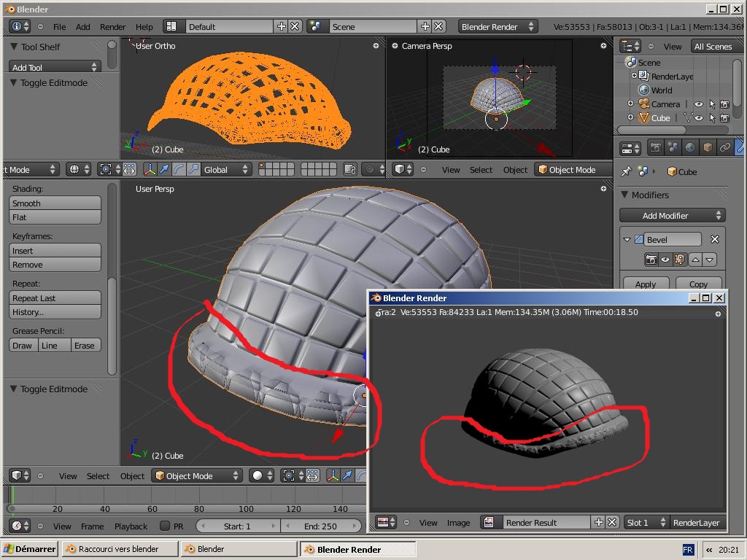Open the Render properties tab camera icon
The height and width of the screenshot is (560, 747).
click(x=656, y=147)
